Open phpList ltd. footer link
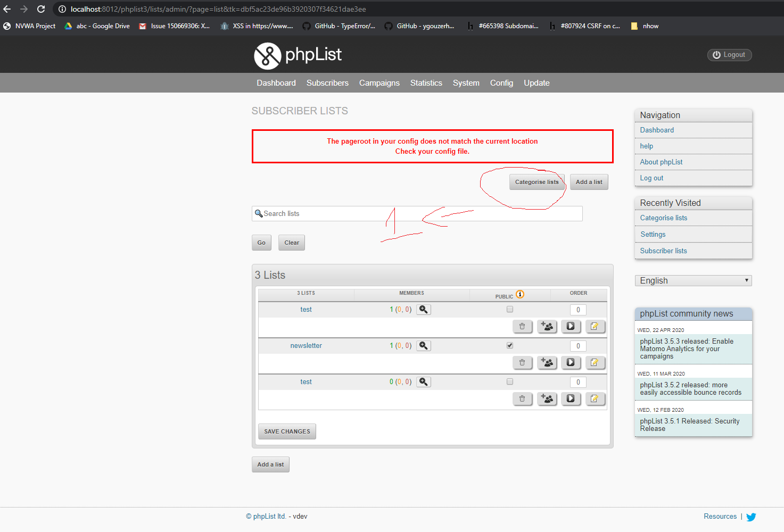 point(270,517)
